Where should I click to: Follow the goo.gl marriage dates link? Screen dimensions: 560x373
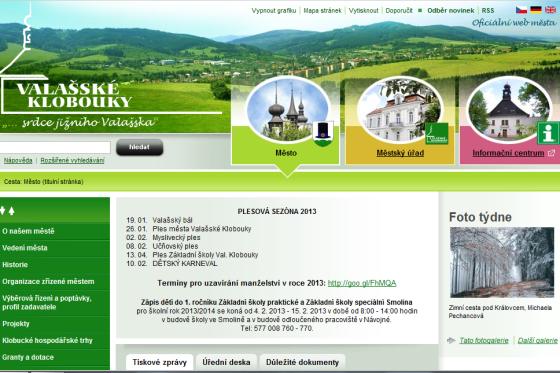(362, 283)
